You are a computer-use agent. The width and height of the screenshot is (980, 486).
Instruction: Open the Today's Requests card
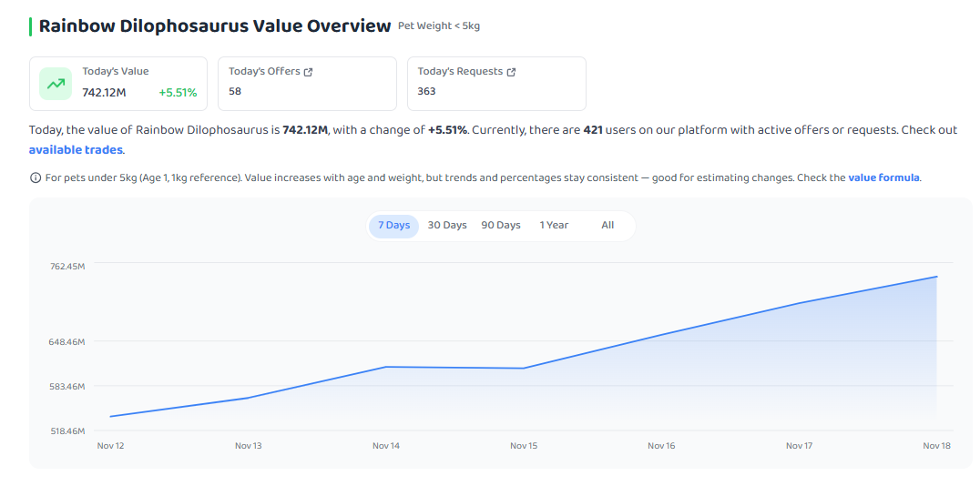(496, 84)
